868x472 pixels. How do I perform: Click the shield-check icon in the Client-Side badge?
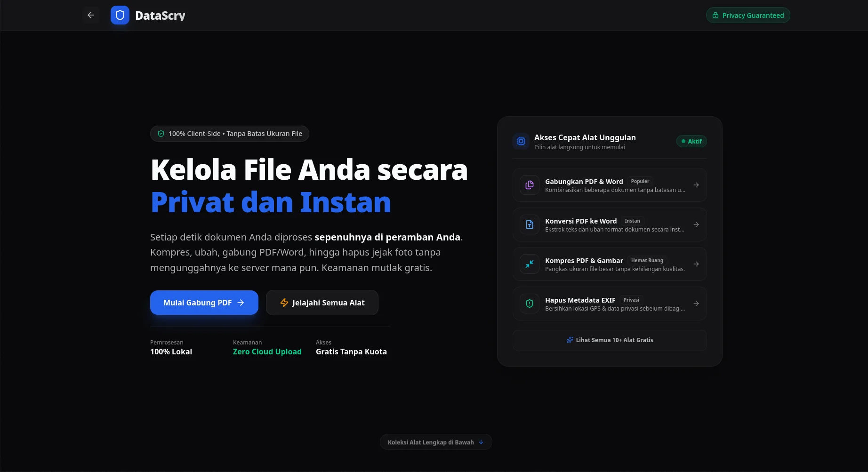coord(161,134)
